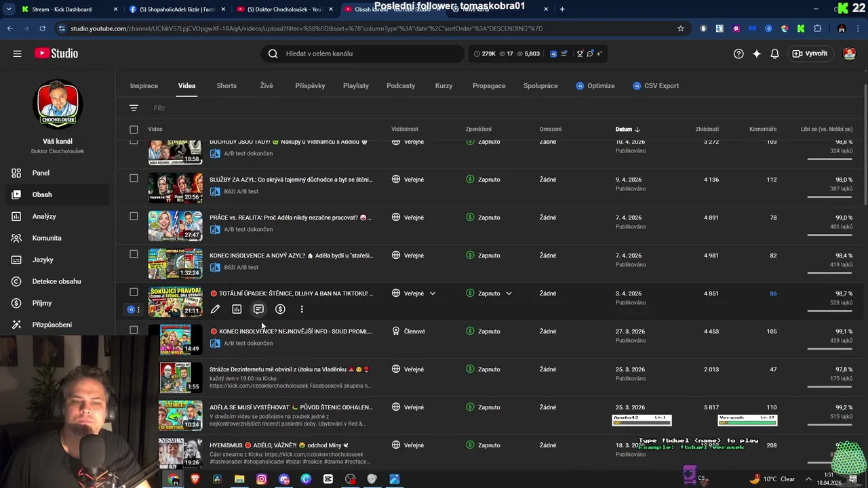The image size is (868, 488).
Task: Click the YouTube Studio logo
Action: (56, 54)
